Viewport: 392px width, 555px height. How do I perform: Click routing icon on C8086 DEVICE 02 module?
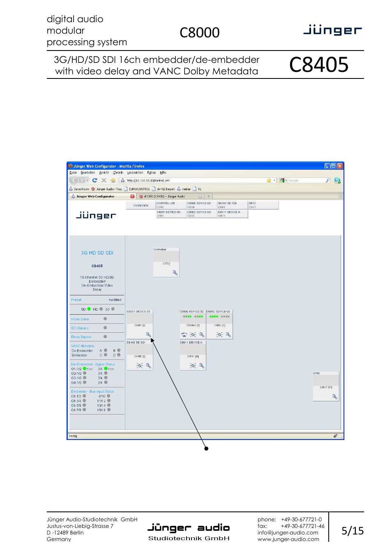tap(193, 335)
